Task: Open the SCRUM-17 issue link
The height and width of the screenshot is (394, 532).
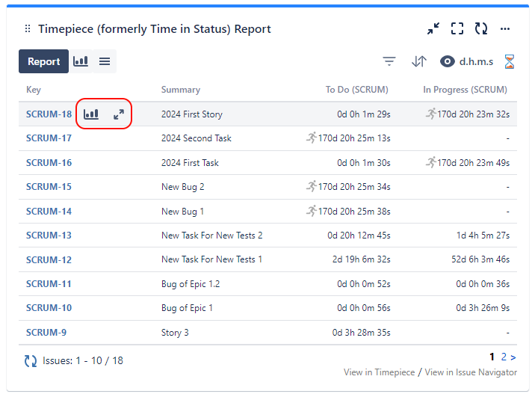Action: (x=49, y=138)
